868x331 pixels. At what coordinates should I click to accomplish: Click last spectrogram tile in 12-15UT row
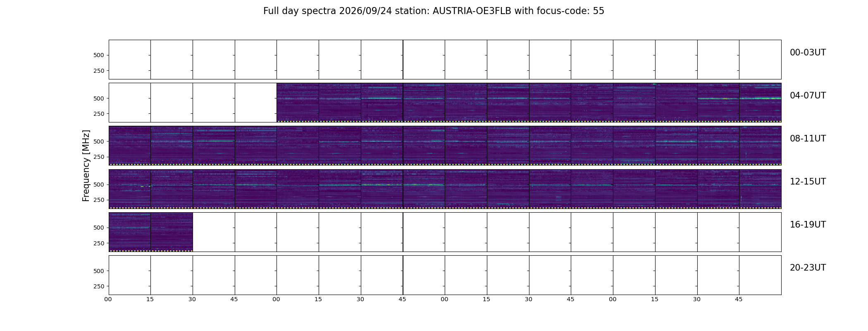coord(760,189)
